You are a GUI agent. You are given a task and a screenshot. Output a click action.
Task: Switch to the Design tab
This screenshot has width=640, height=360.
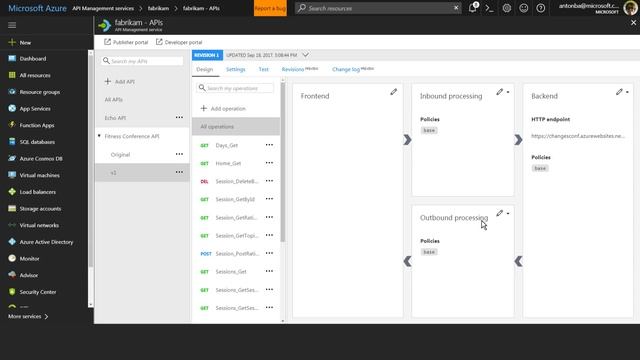[x=205, y=69]
